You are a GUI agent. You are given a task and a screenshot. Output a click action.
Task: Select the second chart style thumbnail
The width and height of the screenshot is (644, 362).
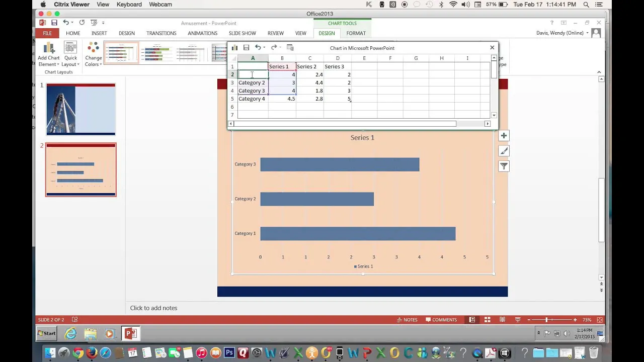(156, 53)
